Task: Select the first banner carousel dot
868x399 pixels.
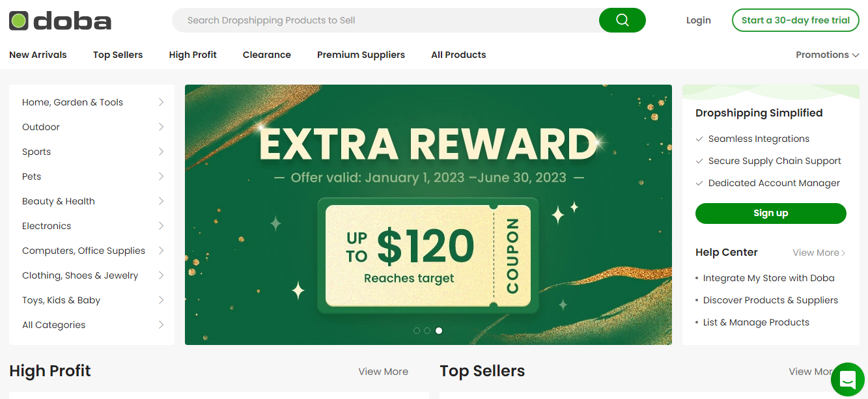Action: tap(417, 331)
